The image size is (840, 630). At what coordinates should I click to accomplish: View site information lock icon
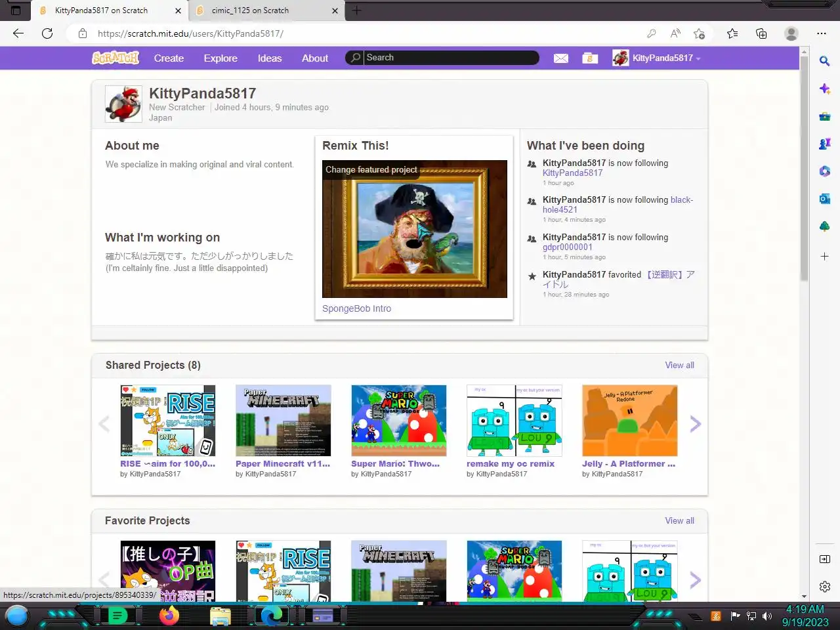coord(83,33)
